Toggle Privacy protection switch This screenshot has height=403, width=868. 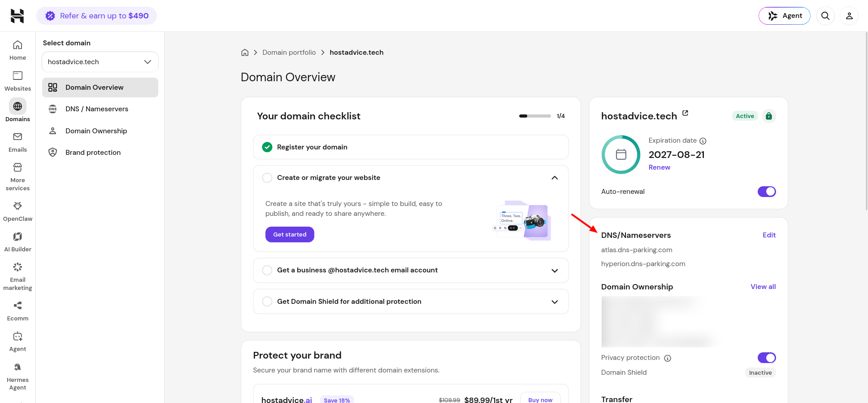(767, 358)
